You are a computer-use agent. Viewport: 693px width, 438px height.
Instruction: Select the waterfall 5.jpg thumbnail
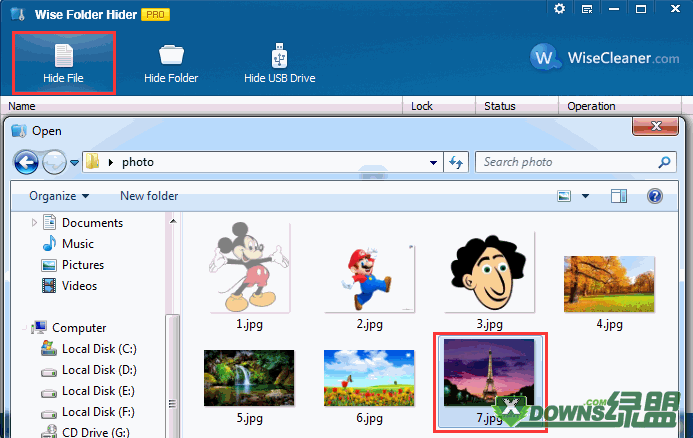coord(249,378)
